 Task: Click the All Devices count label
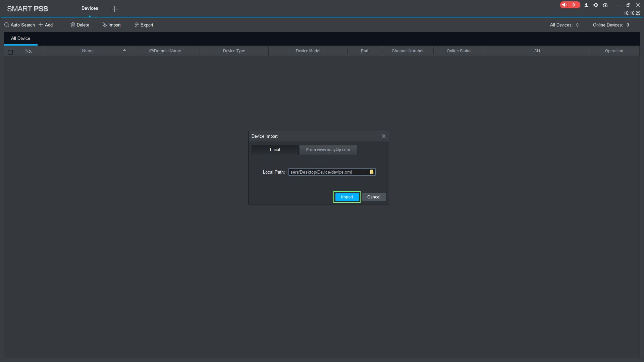coord(564,25)
